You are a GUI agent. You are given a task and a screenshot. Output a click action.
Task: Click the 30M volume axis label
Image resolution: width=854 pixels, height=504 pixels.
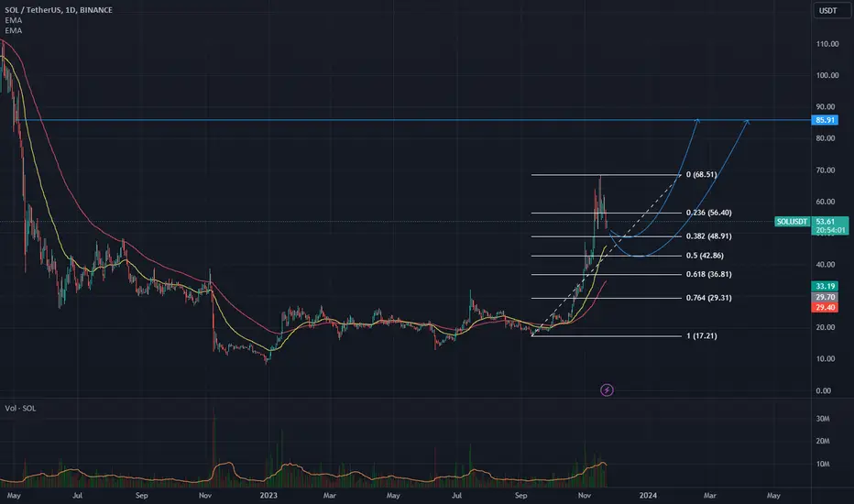[x=823, y=419]
